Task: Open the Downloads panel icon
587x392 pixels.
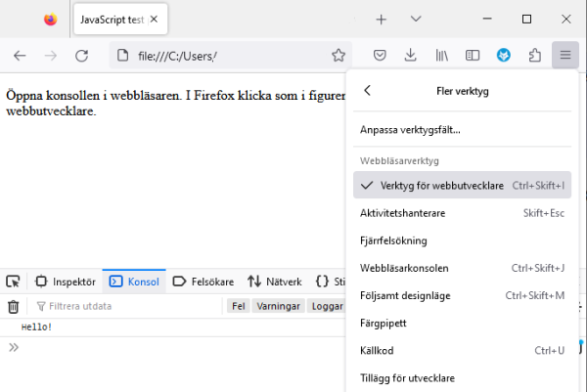Action: (411, 56)
